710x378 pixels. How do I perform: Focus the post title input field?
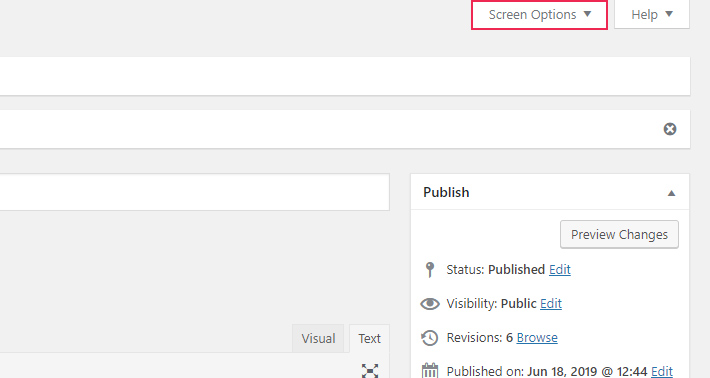coord(195,192)
